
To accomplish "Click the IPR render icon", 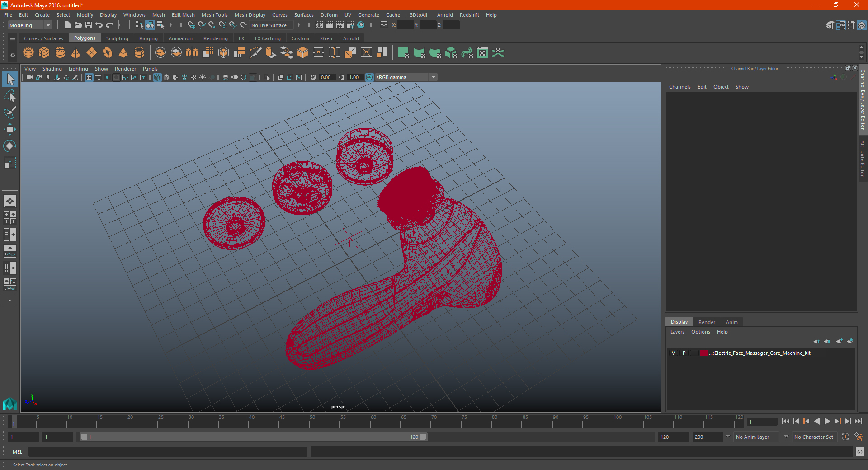I will pyautogui.click(x=340, y=25).
